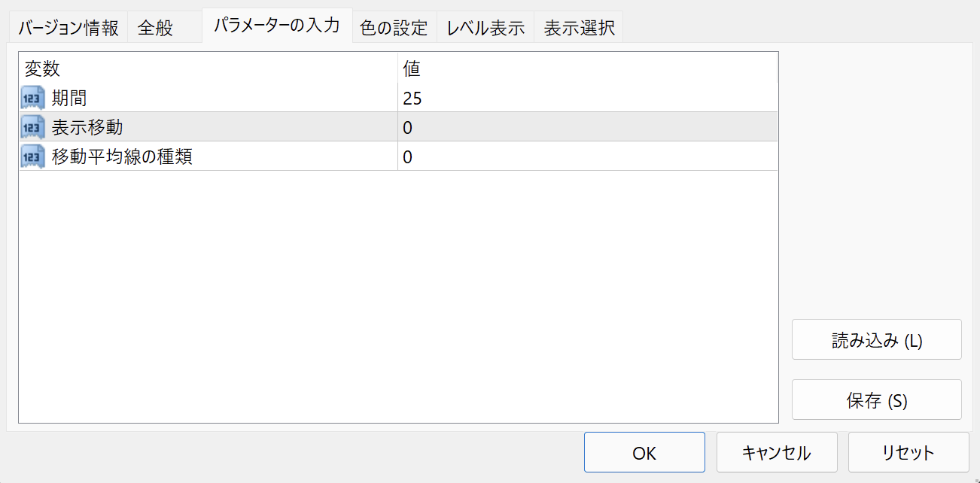
Task: Click the integer icon beside 移動平均線の種類
Action: [33, 156]
